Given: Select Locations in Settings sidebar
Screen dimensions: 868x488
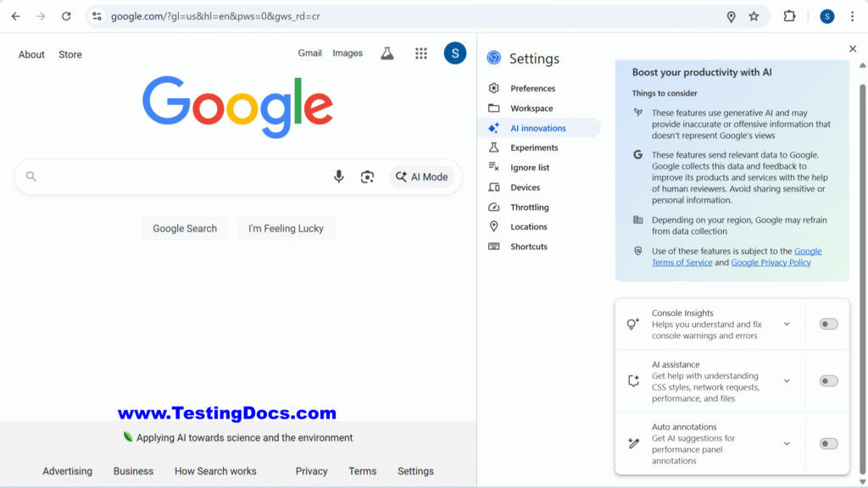Looking at the screenshot, I should click(529, 226).
